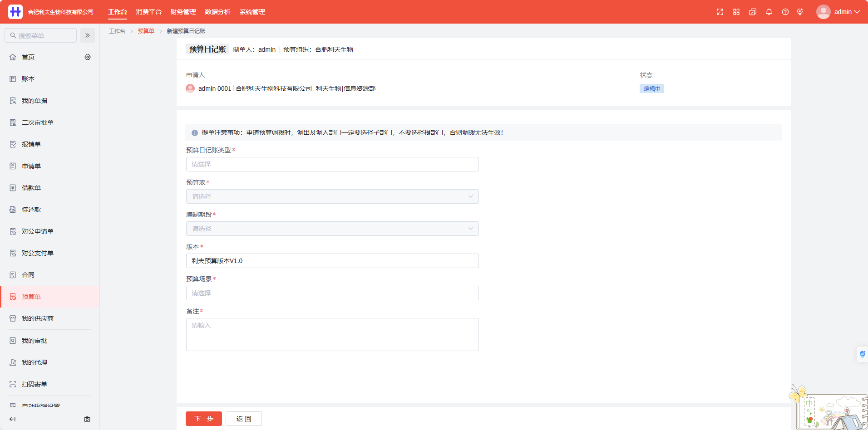Image resolution: width=868 pixels, height=430 pixels.
Task: Click the applicant avatar next to admin 0001
Action: (x=190, y=88)
